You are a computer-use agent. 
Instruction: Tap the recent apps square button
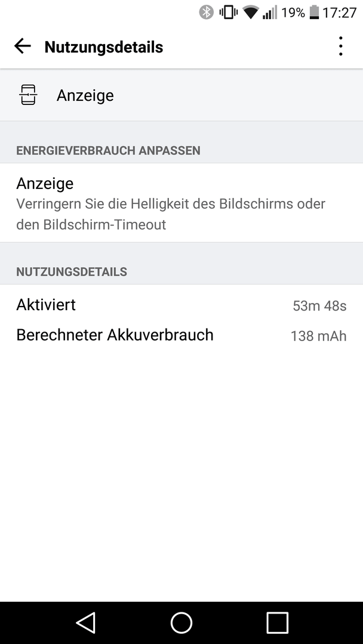(277, 623)
